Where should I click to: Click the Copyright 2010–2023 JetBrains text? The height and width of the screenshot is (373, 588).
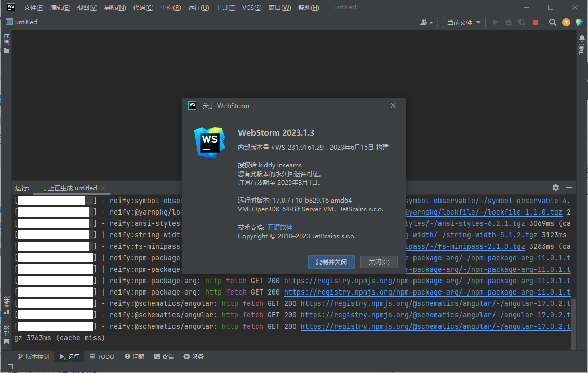[x=297, y=236]
